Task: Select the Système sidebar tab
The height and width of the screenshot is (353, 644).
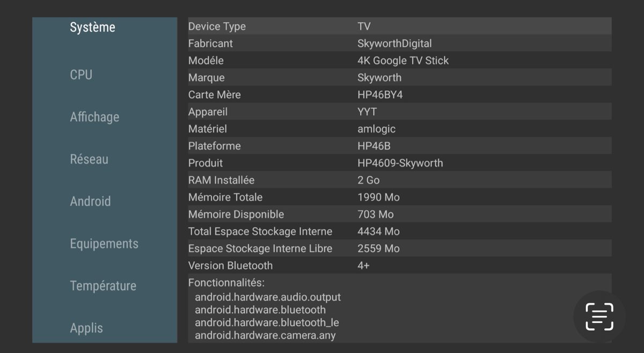Action: click(92, 27)
